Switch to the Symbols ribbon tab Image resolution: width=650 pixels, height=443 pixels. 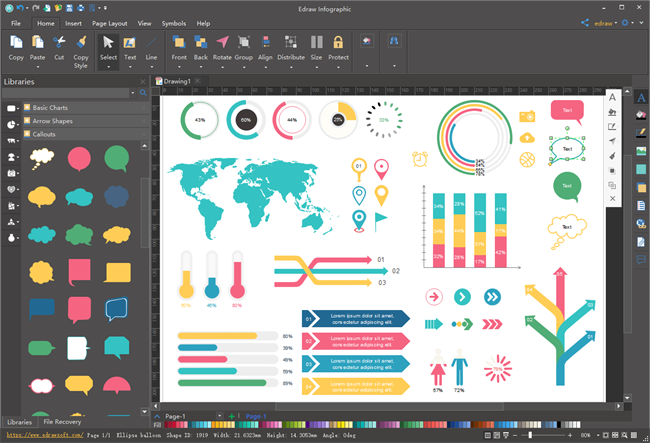click(x=174, y=23)
